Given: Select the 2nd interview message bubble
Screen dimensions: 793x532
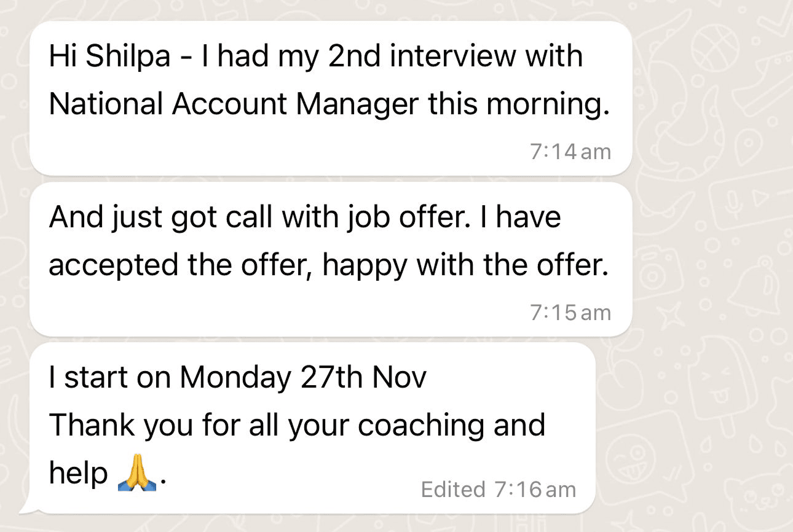Looking at the screenshot, I should [x=330, y=98].
